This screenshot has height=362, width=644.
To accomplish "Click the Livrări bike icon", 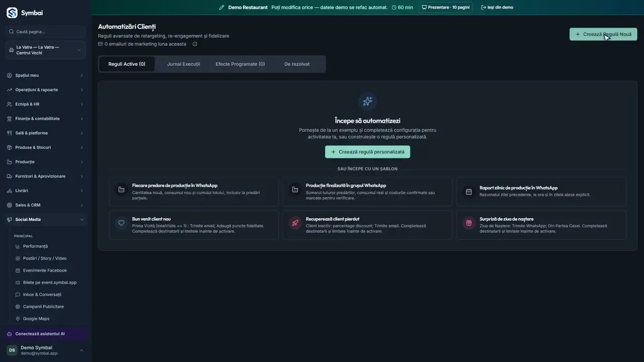I will pyautogui.click(x=10, y=191).
